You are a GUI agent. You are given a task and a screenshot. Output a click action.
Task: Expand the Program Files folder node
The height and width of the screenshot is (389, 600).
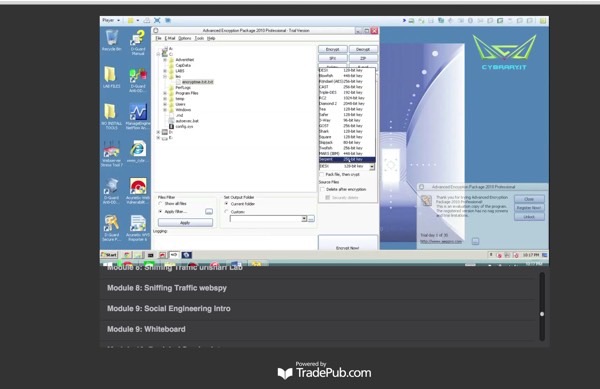coord(165,93)
